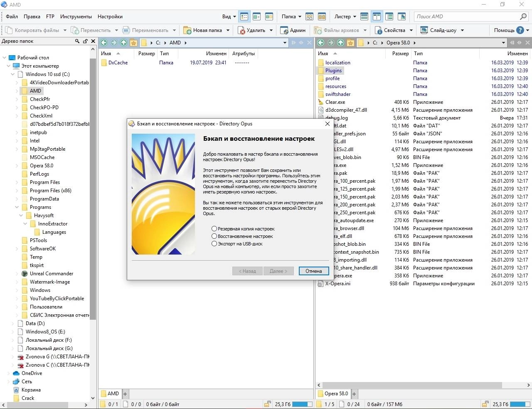Click the Слайд-шоу toolbar button
This screenshot has width=532, height=409.
point(438,30)
